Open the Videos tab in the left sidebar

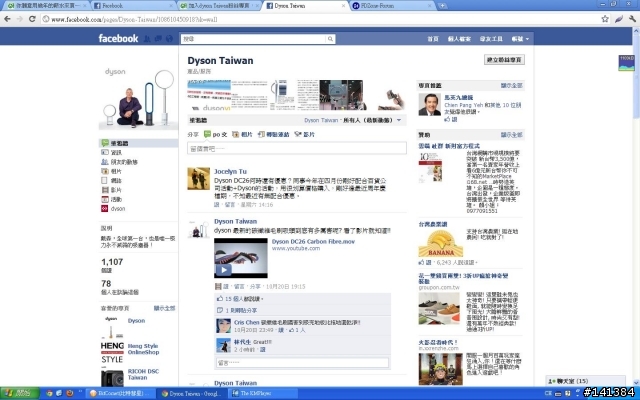tap(116, 190)
